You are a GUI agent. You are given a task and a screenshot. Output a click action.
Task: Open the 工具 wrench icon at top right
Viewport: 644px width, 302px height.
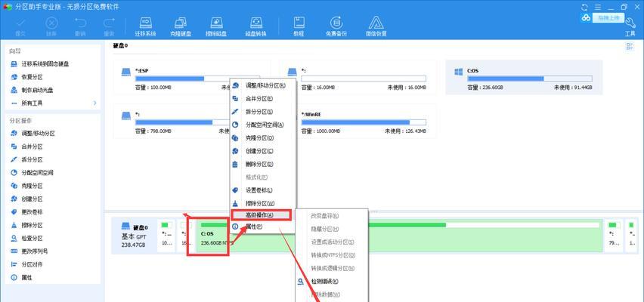[630, 27]
